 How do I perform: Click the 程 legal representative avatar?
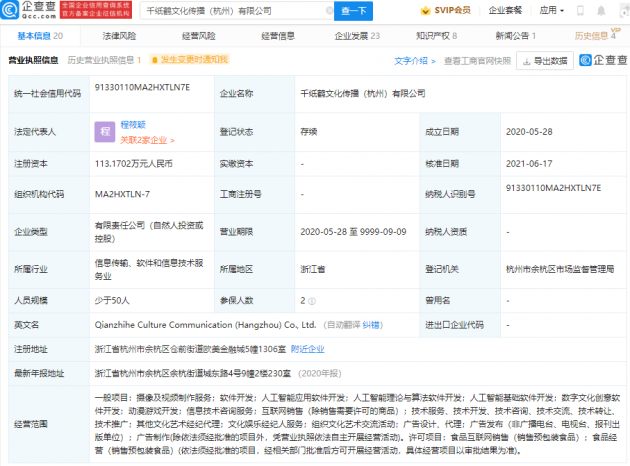(103, 131)
